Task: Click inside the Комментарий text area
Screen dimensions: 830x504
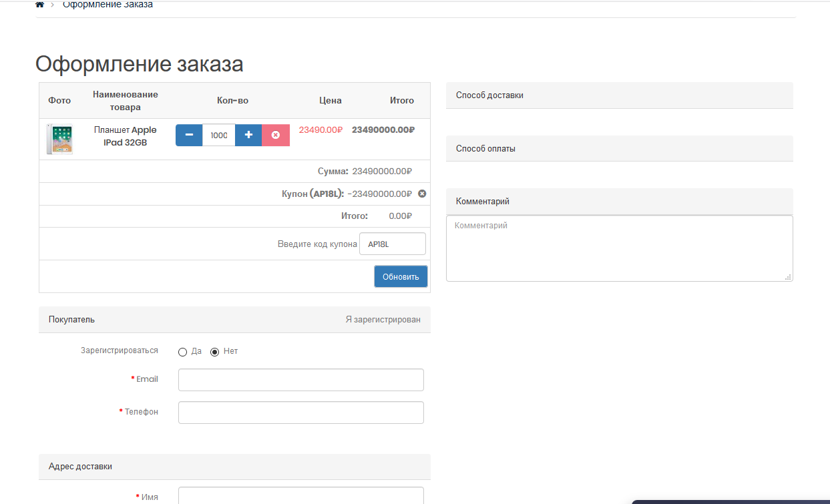Action: tap(619, 248)
